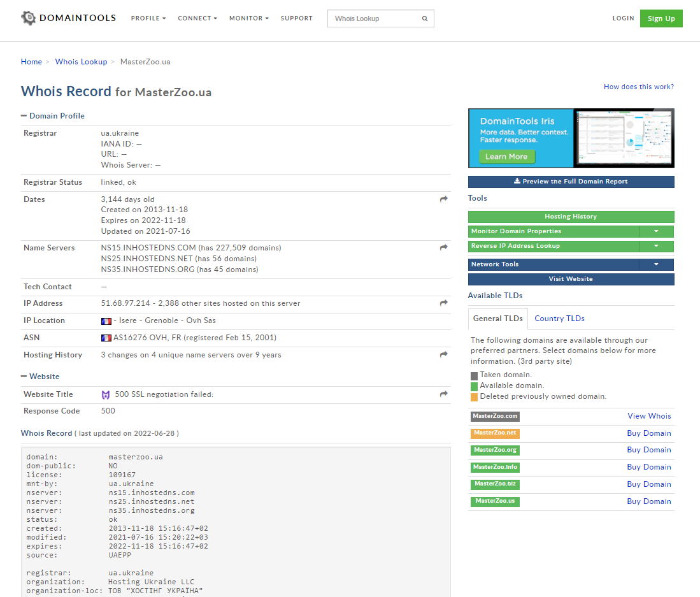Go to Home breadcrumb link

[x=31, y=62]
